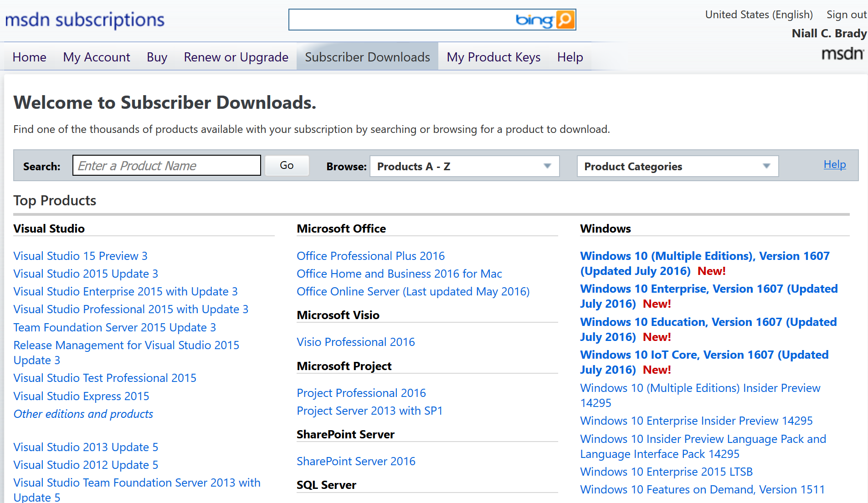Viewport: 868px width, 503px height.
Task: Open Visual Studio 2012 Update 5
Action: click(x=86, y=465)
